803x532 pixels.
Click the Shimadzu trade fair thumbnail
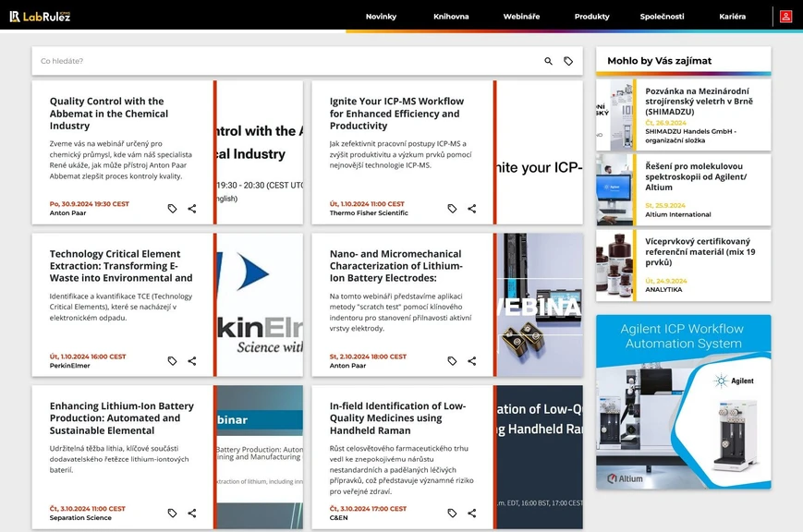pos(614,115)
